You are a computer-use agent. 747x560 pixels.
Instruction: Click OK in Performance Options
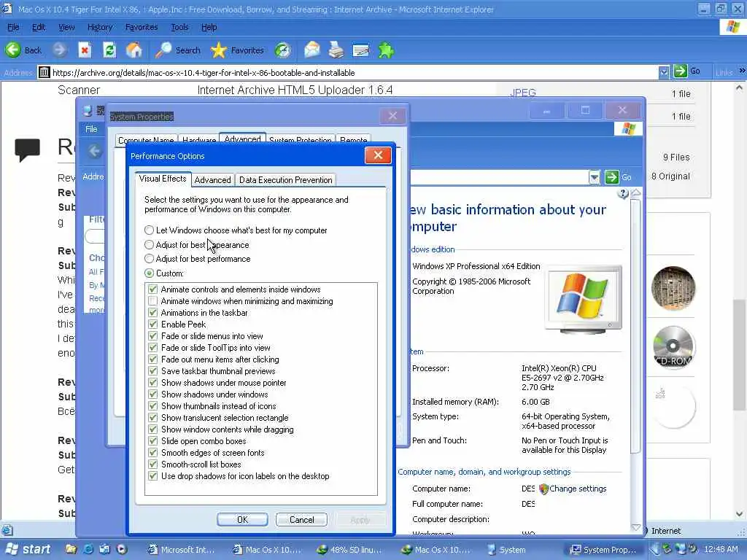[x=242, y=519]
